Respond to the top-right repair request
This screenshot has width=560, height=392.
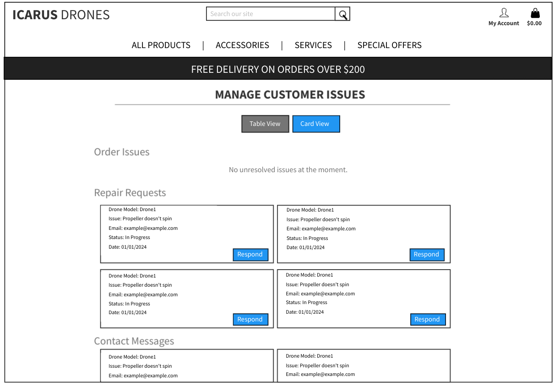pos(427,254)
